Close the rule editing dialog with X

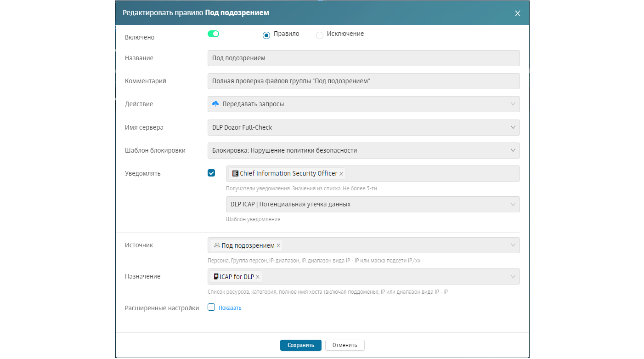(x=517, y=13)
